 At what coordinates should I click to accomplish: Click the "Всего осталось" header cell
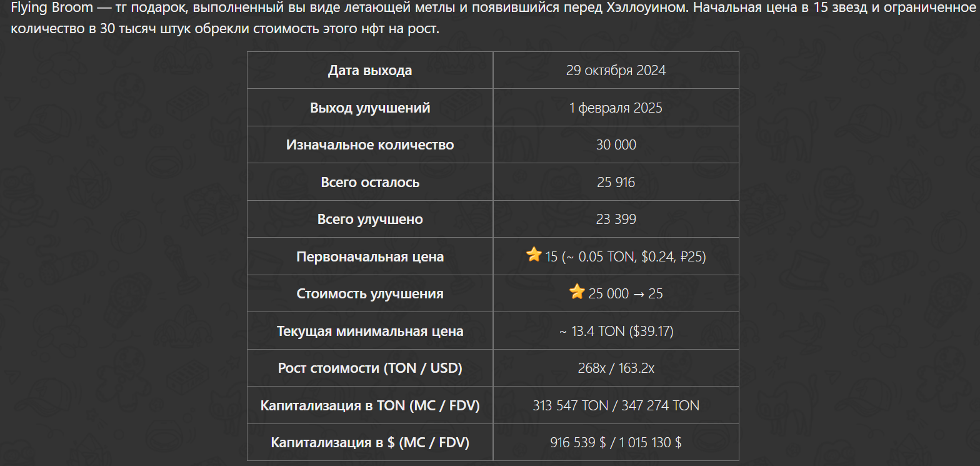tap(370, 182)
